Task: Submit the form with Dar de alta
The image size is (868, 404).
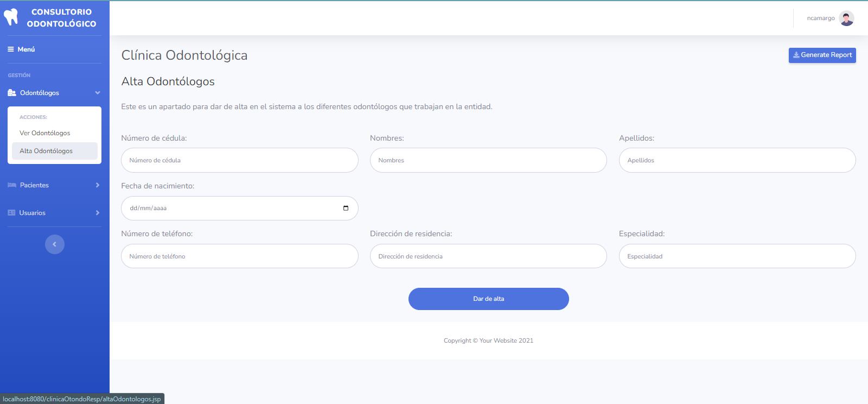Action: coord(488,299)
